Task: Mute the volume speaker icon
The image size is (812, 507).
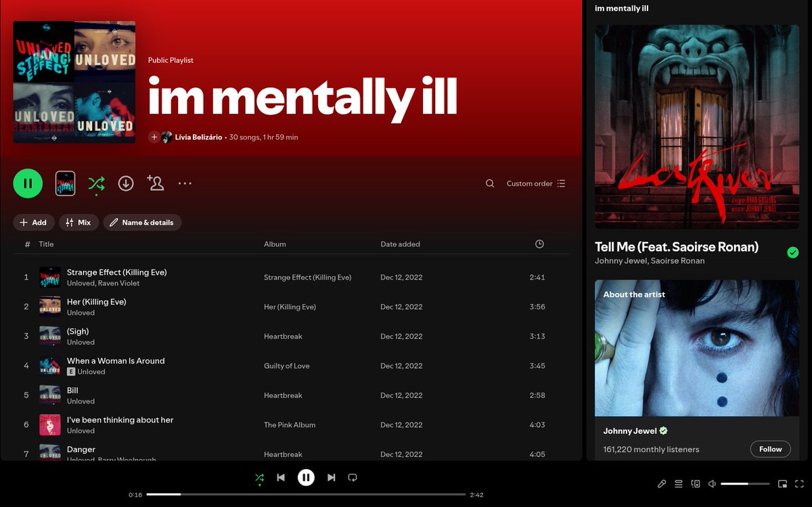Action: click(712, 484)
